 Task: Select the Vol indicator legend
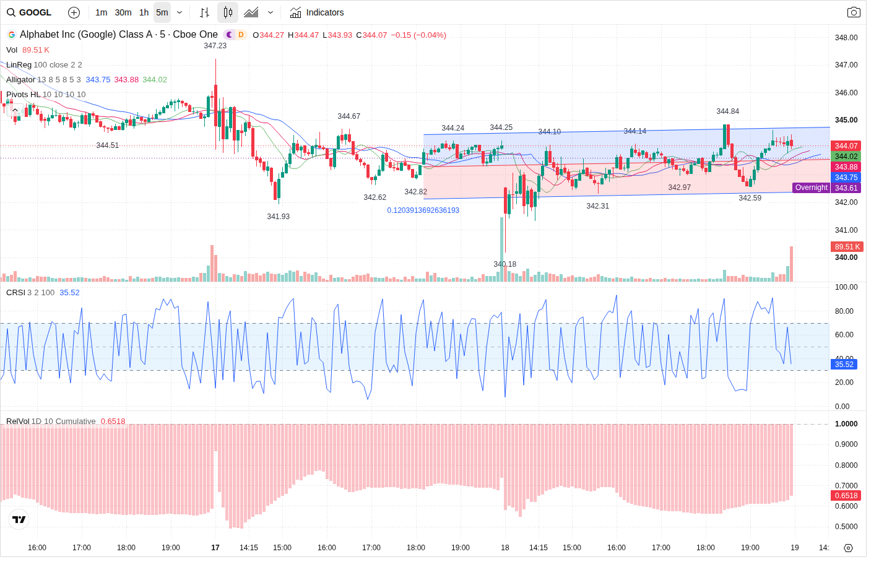tap(12, 50)
